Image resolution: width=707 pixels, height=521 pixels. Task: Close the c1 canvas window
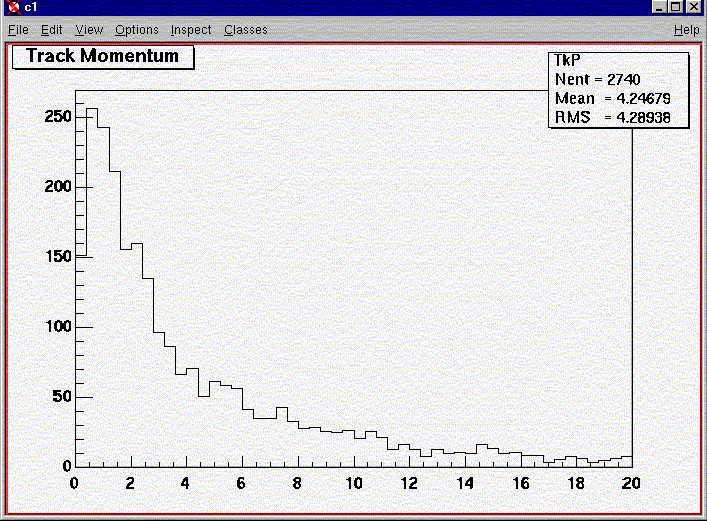pyautogui.click(x=694, y=8)
